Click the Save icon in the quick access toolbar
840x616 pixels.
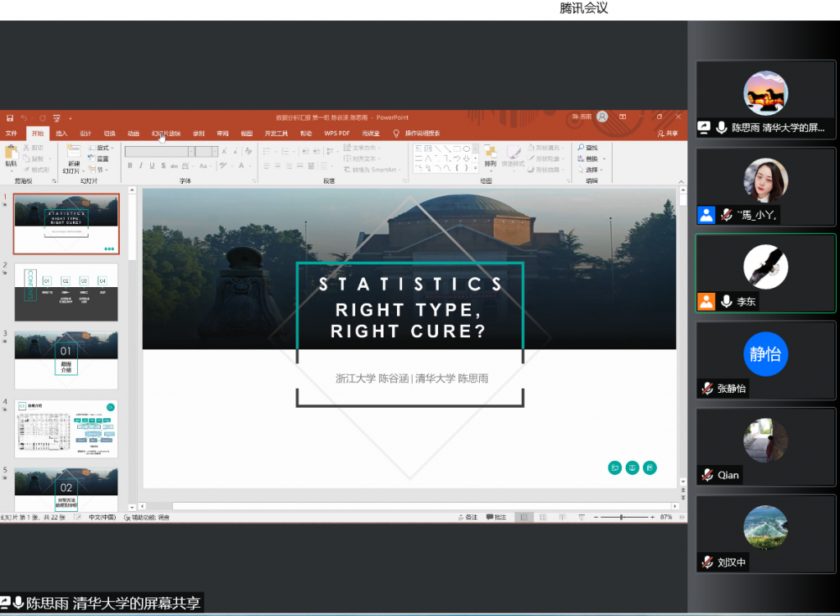(x=8, y=118)
